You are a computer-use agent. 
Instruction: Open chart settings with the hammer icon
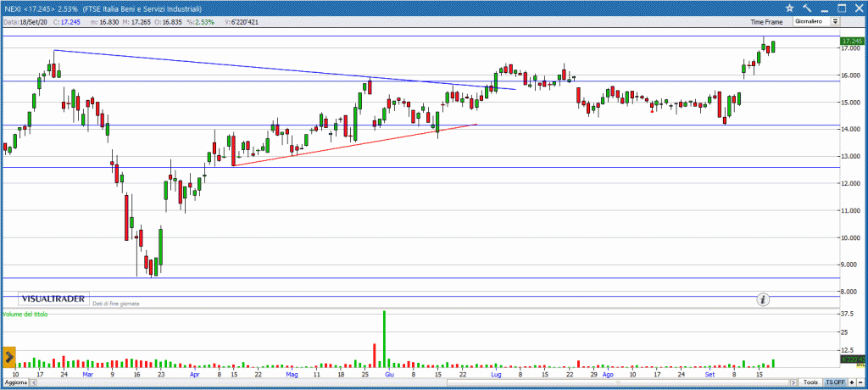coord(807,8)
